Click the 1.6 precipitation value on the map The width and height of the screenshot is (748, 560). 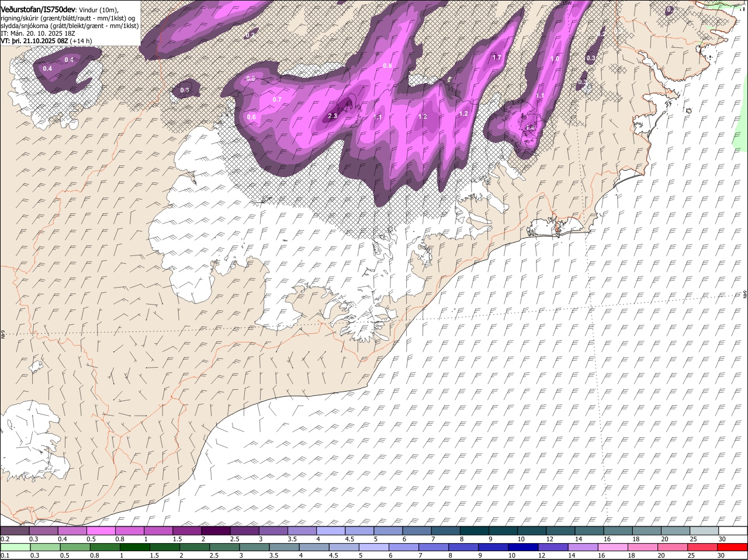[531, 127]
